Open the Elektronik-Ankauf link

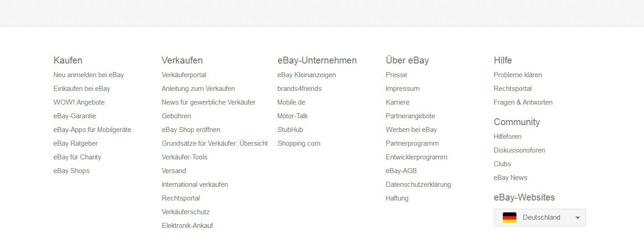click(x=187, y=226)
